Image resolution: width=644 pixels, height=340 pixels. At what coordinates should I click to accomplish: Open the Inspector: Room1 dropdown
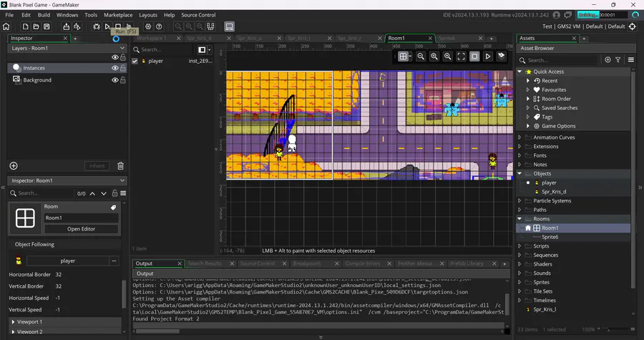(x=122, y=180)
